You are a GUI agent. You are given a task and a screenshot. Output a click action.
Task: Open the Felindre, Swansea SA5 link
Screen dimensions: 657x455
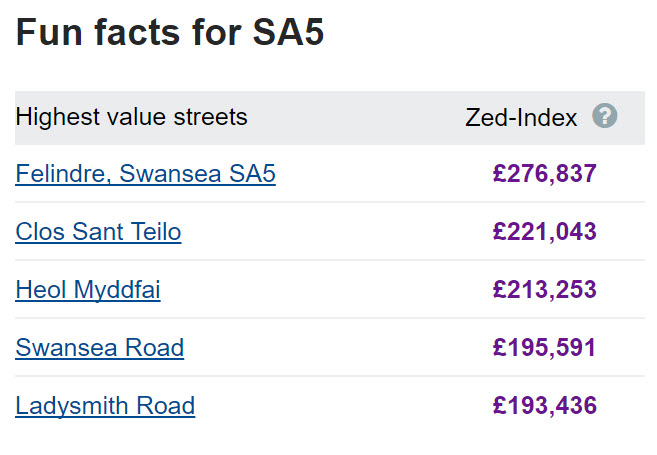(145, 173)
